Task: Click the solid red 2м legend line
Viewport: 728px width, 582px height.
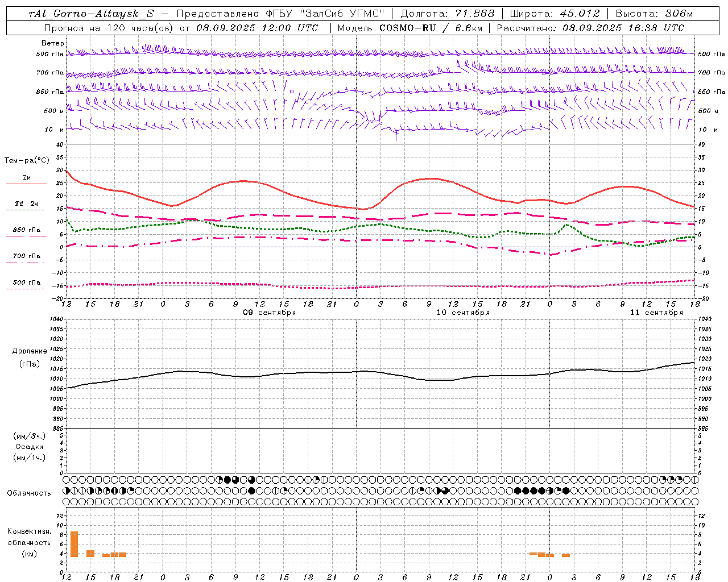Action: (x=26, y=184)
